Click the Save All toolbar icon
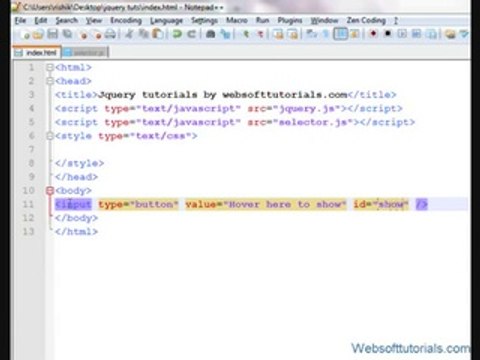The image size is (480, 360). [67, 34]
